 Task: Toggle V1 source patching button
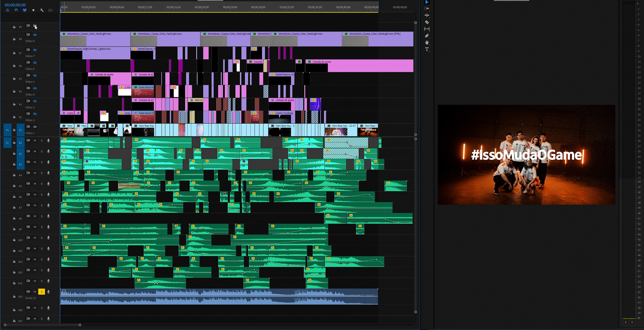point(7,130)
